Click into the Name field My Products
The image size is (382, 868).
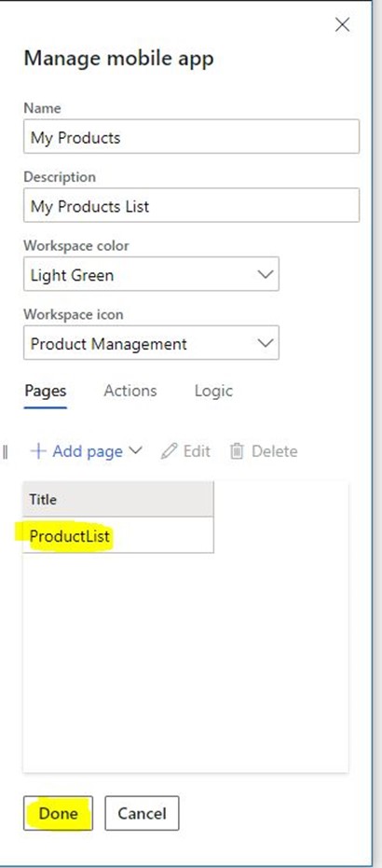tap(191, 137)
